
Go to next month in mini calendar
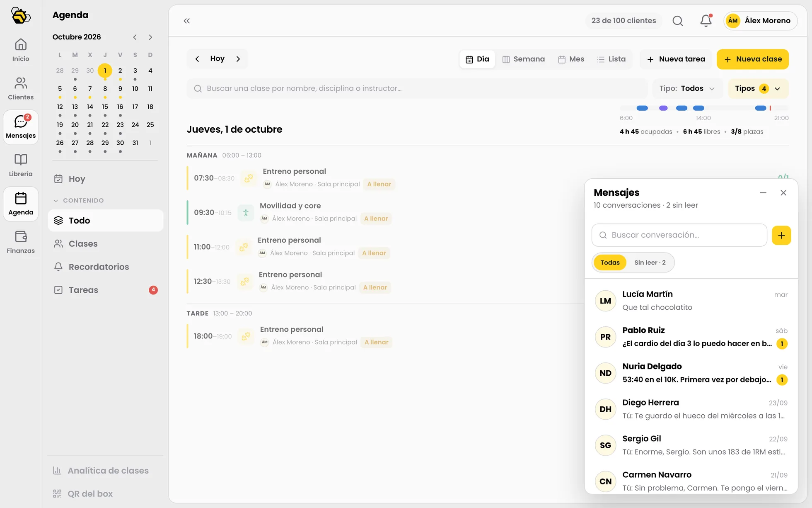[x=150, y=37]
